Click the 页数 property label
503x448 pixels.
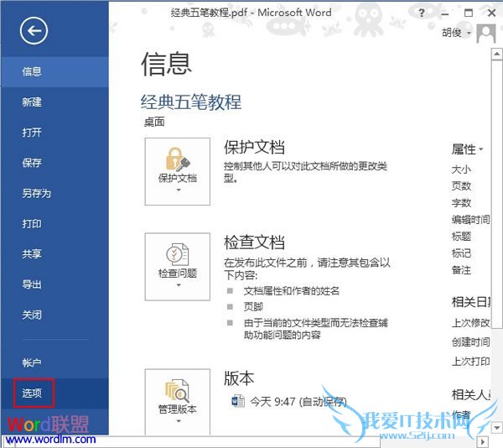(x=461, y=185)
